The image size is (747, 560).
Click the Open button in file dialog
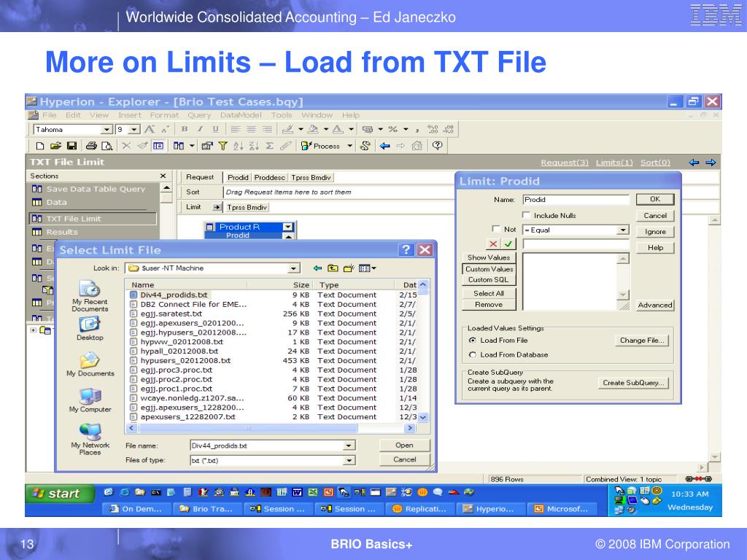(x=404, y=445)
